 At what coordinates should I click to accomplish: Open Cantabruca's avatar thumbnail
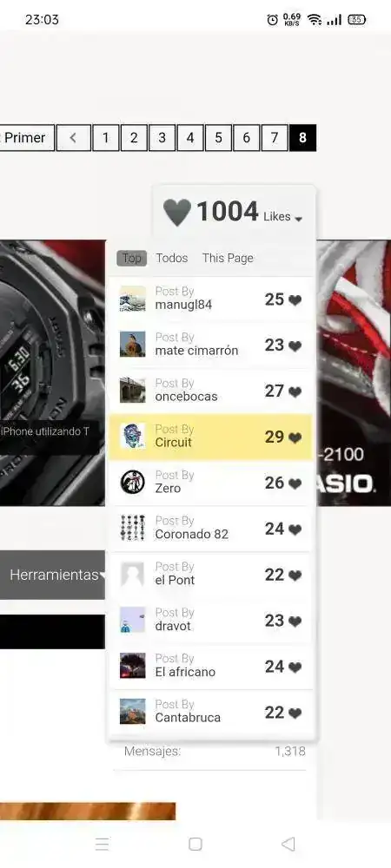133,712
